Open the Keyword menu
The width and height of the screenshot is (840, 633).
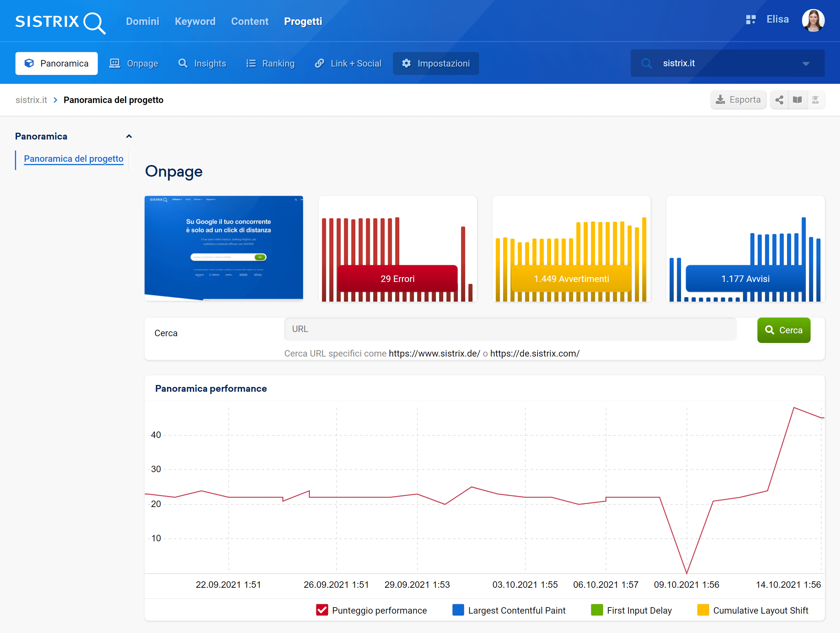pos(195,21)
